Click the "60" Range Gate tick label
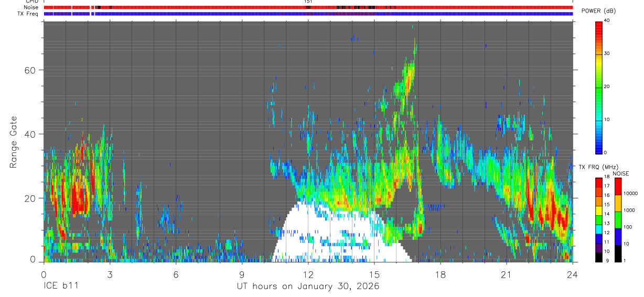The width and height of the screenshot is (644, 297). pos(29,70)
